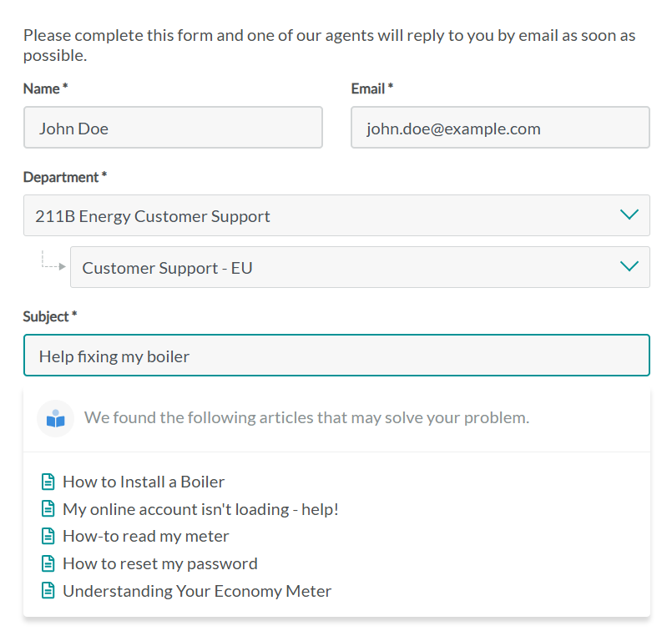672x631 pixels.
Task: Click into the Name input field
Action: point(173,128)
